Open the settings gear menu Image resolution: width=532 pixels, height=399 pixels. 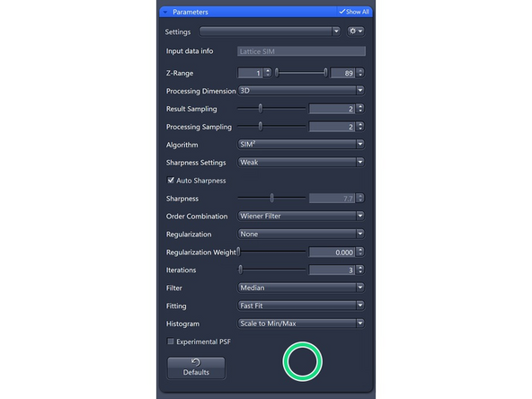(356, 31)
